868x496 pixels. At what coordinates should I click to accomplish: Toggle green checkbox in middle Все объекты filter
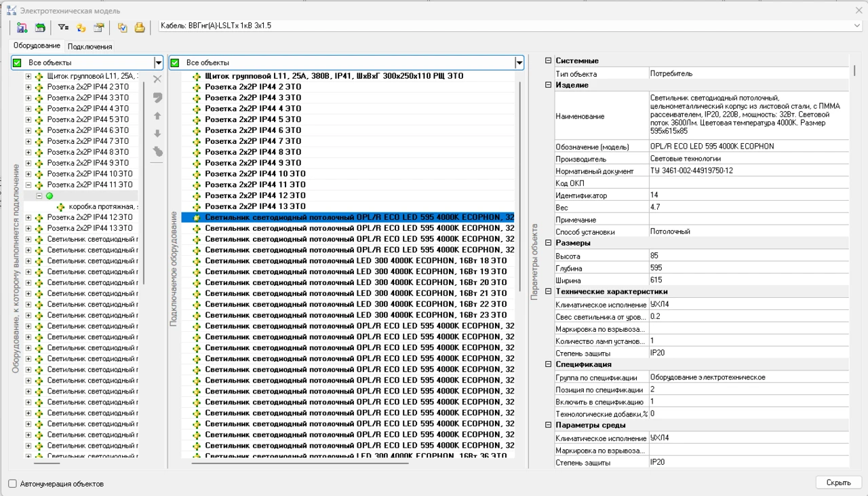point(175,63)
